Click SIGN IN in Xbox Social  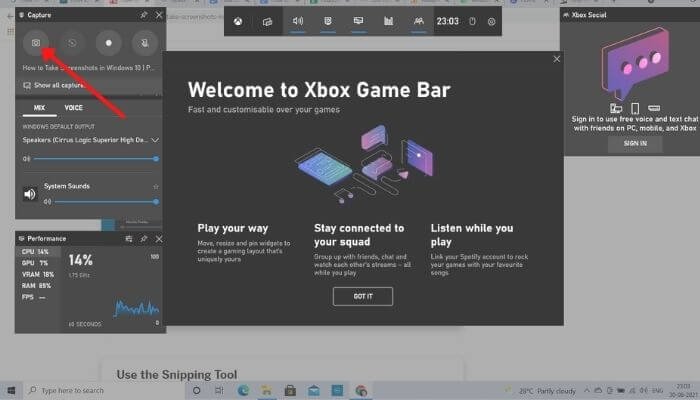(635, 144)
